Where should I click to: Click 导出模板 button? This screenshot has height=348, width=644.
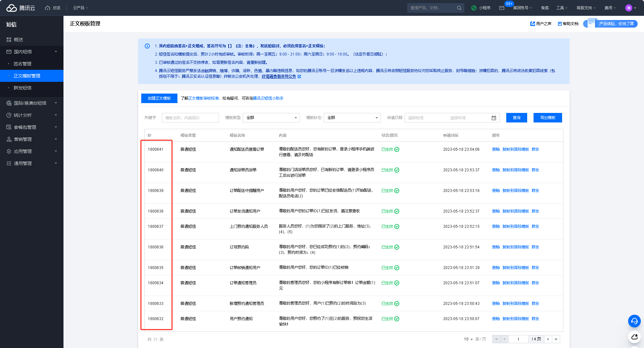click(548, 118)
